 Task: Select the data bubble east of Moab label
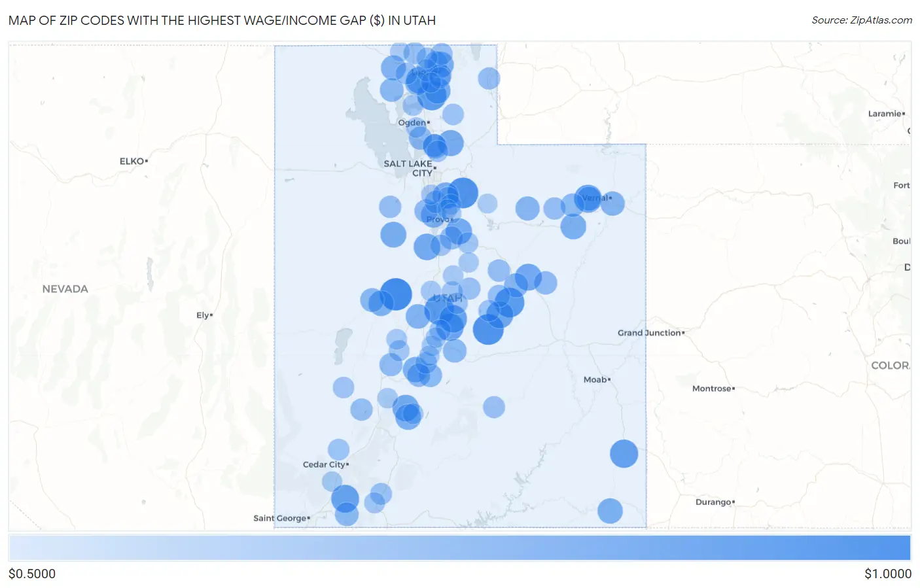point(624,454)
